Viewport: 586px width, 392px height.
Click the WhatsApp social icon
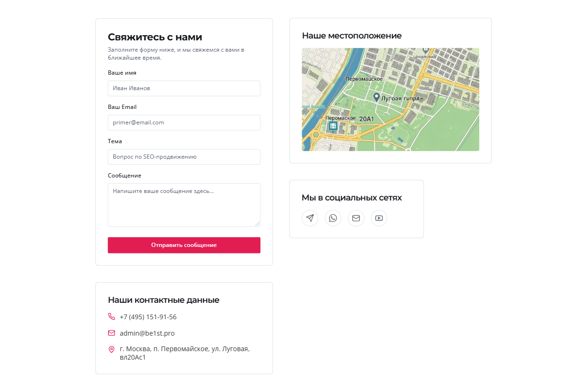[333, 218]
